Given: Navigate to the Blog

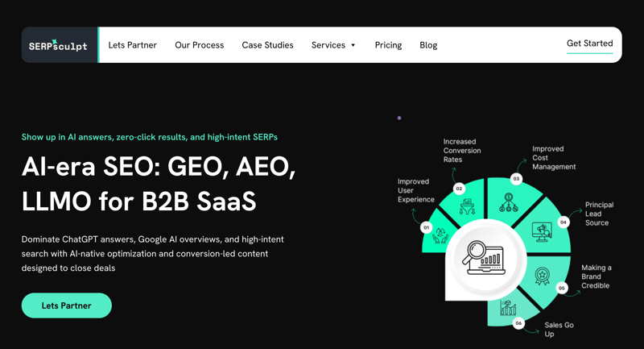Looking at the screenshot, I should click(428, 45).
